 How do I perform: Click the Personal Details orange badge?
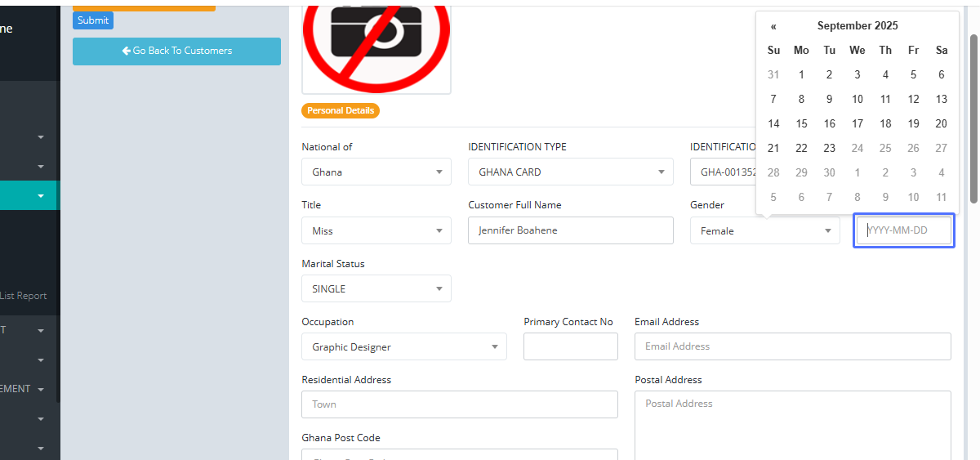pos(341,110)
